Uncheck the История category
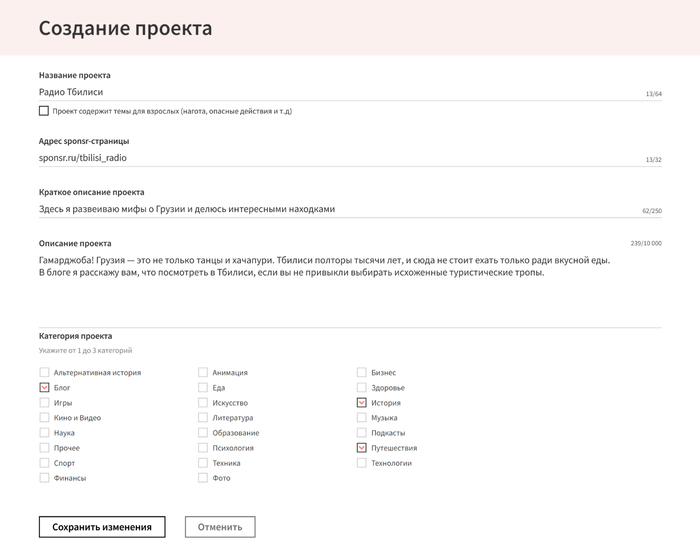Image resolution: width=700 pixels, height=549 pixels. [362, 402]
